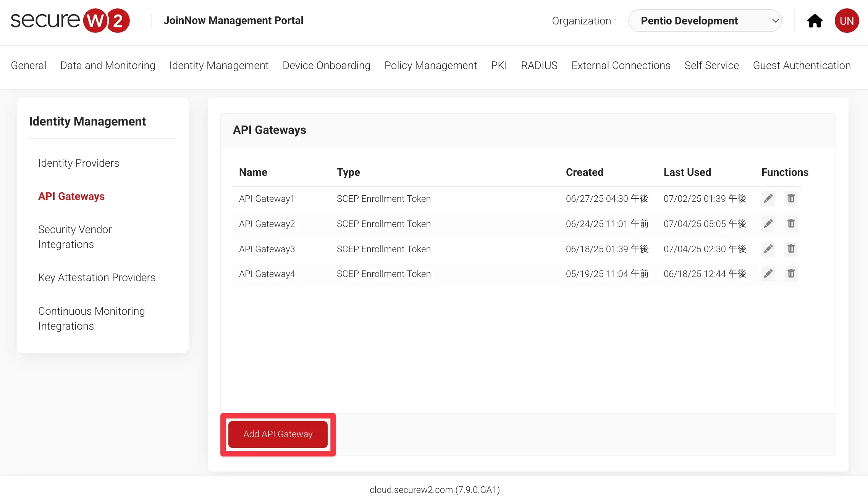This screenshot has width=868, height=499.
Task: Open Key Attestation Providers sidebar link
Action: pyautogui.click(x=97, y=277)
